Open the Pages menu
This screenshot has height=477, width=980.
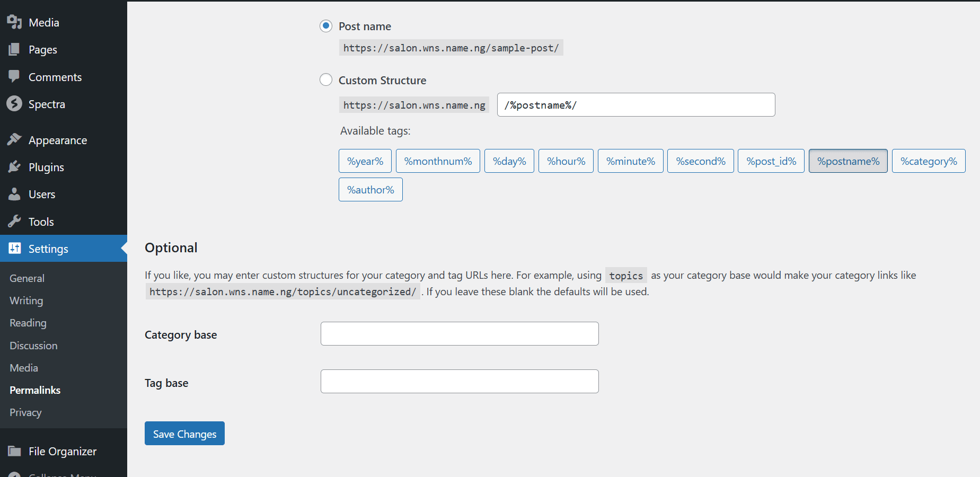point(43,49)
